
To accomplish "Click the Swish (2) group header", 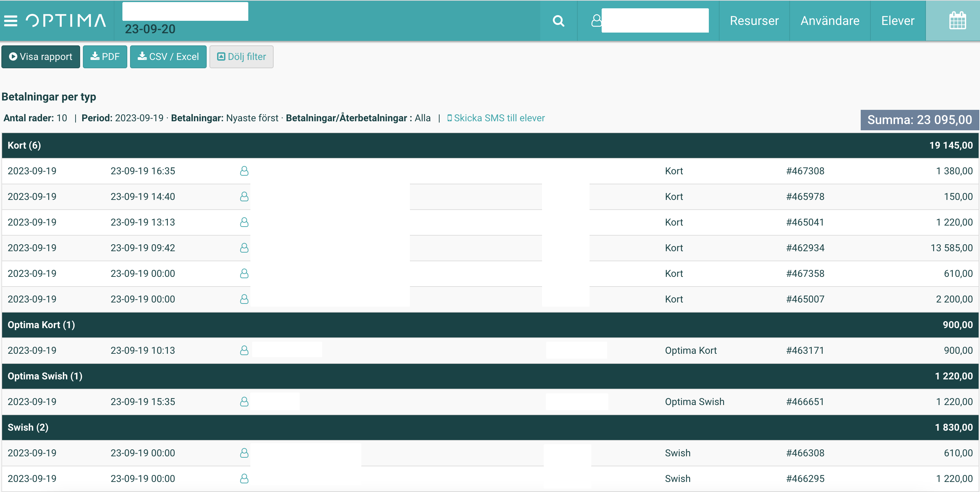I will (490, 427).
